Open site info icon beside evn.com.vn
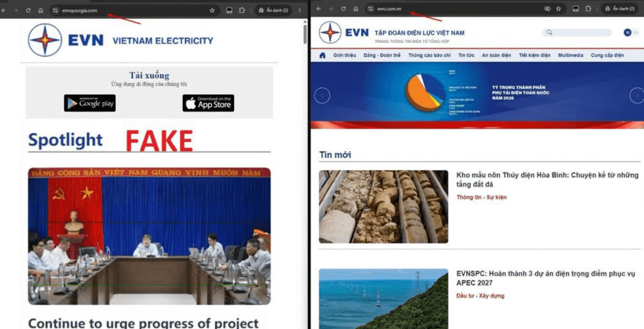644x329 pixels. click(371, 9)
